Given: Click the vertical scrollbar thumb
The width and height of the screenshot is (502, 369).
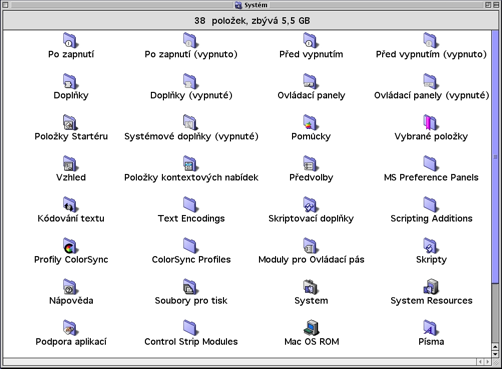Looking at the screenshot, I should (x=495, y=156).
